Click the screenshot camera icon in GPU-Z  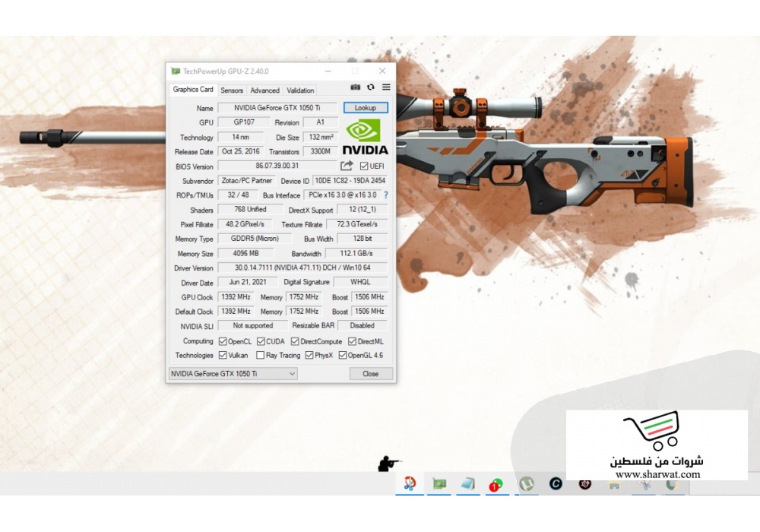[355, 88]
